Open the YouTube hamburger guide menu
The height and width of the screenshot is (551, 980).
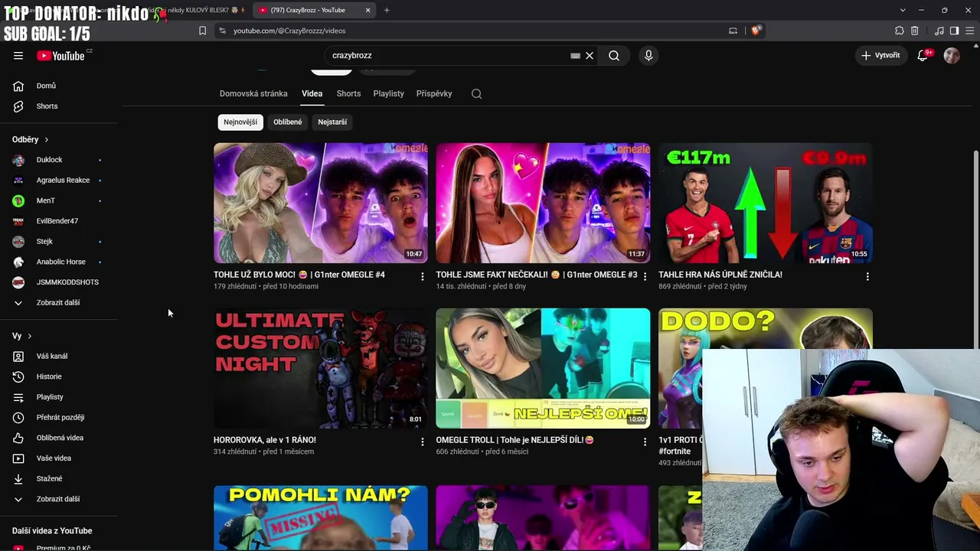point(18,56)
